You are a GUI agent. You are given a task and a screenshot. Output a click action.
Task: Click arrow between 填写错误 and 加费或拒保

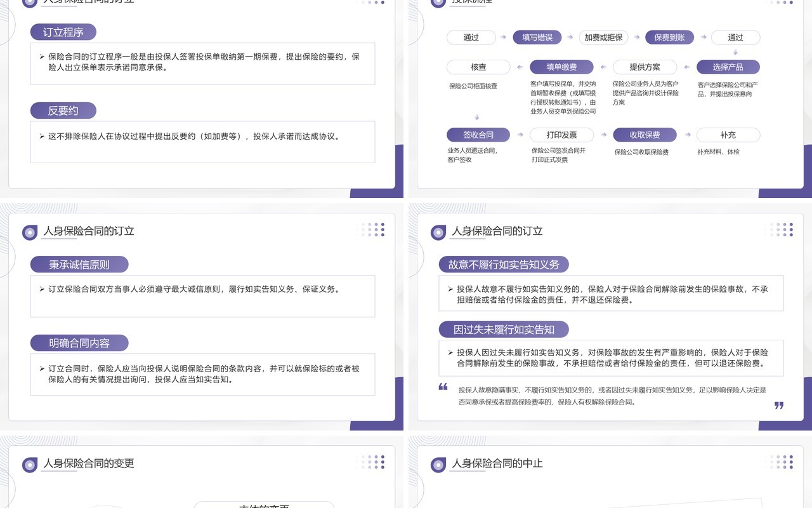pyautogui.click(x=570, y=37)
